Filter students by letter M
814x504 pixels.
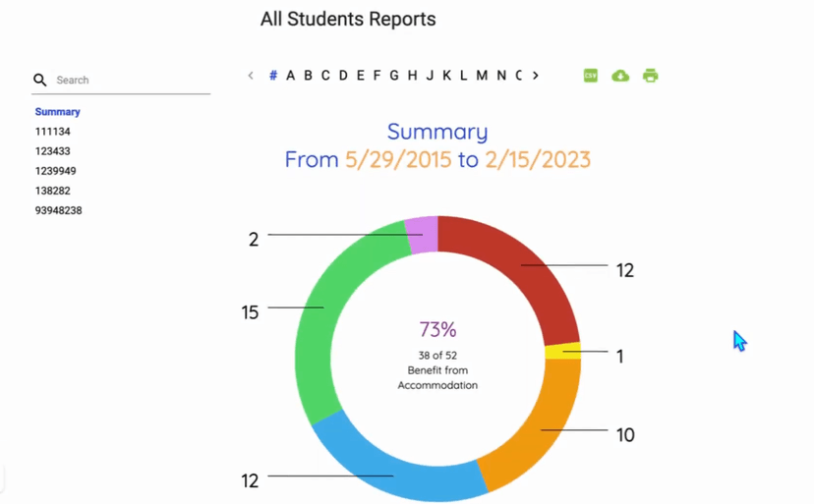482,76
